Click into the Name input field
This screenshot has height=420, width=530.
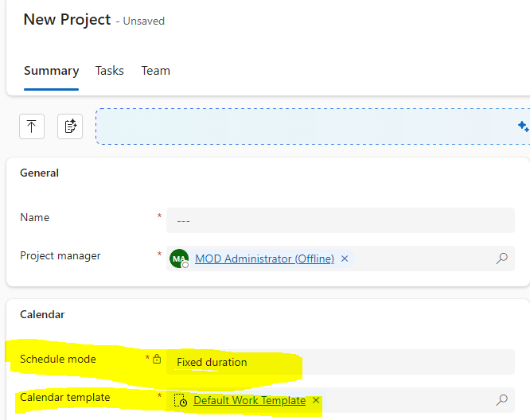[341, 220]
